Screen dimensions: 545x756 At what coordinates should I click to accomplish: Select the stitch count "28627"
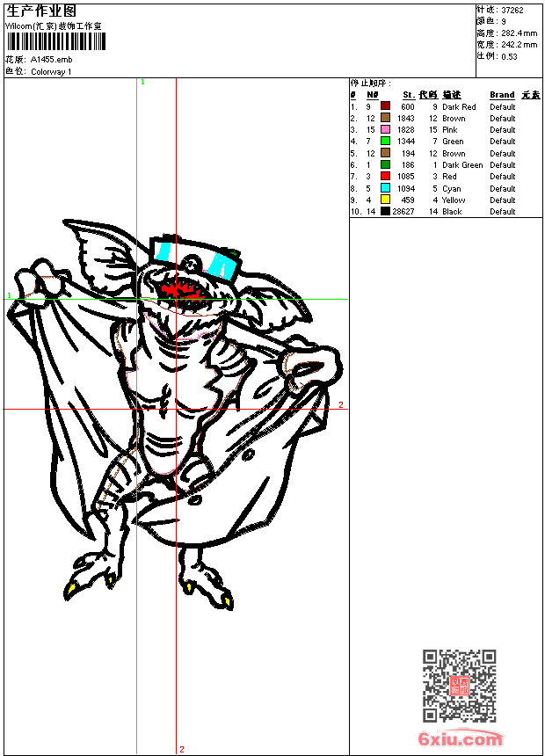tap(403, 212)
